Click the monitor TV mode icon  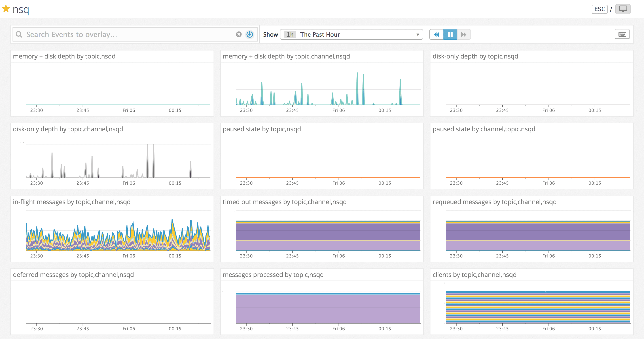click(x=623, y=9)
